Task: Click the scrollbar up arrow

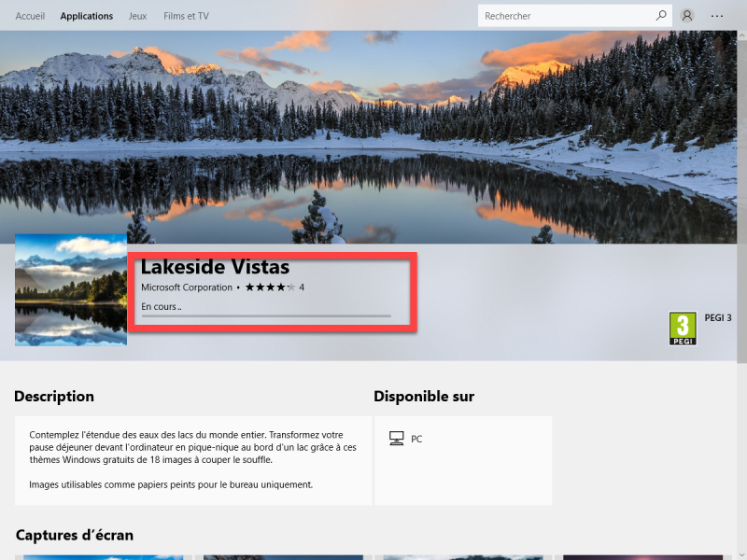Action: point(741,35)
